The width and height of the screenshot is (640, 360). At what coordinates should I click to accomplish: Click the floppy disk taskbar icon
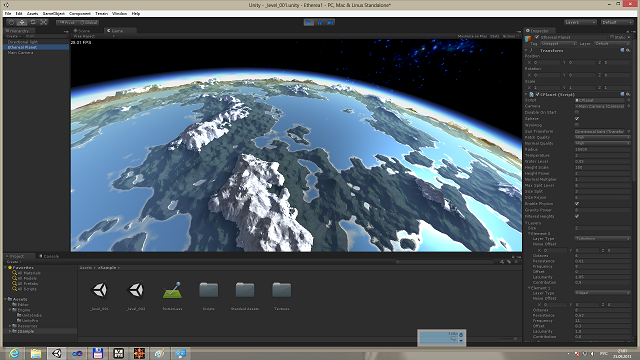98,353
